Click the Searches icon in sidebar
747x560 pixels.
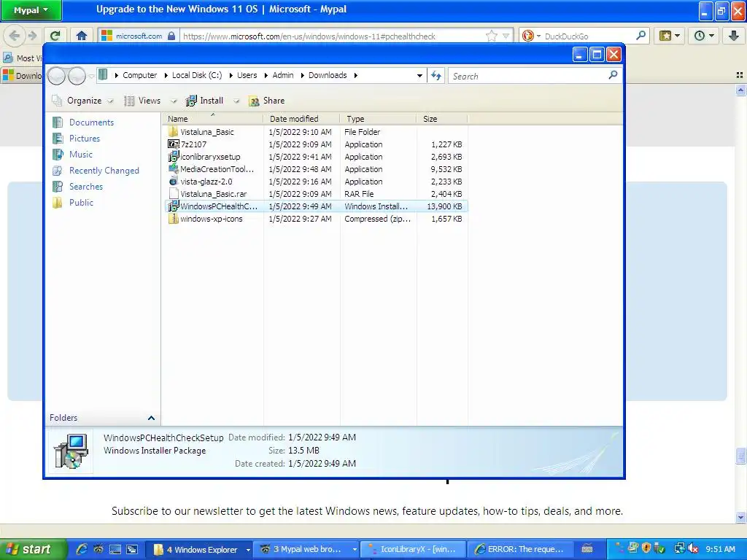[x=58, y=187]
